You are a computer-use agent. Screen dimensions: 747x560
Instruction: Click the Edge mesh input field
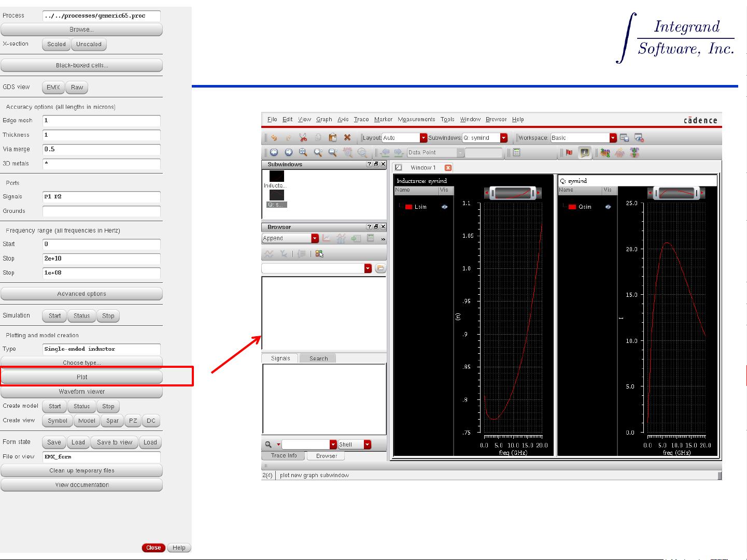point(101,121)
